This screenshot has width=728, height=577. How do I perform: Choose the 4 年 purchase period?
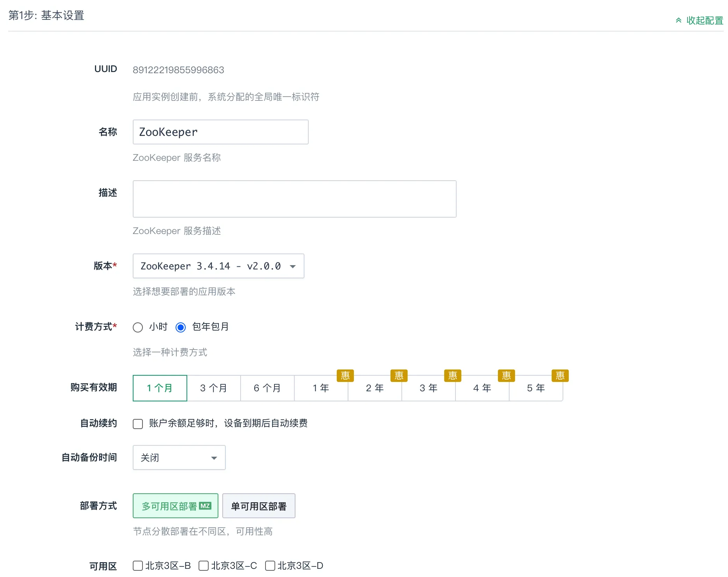click(x=482, y=388)
